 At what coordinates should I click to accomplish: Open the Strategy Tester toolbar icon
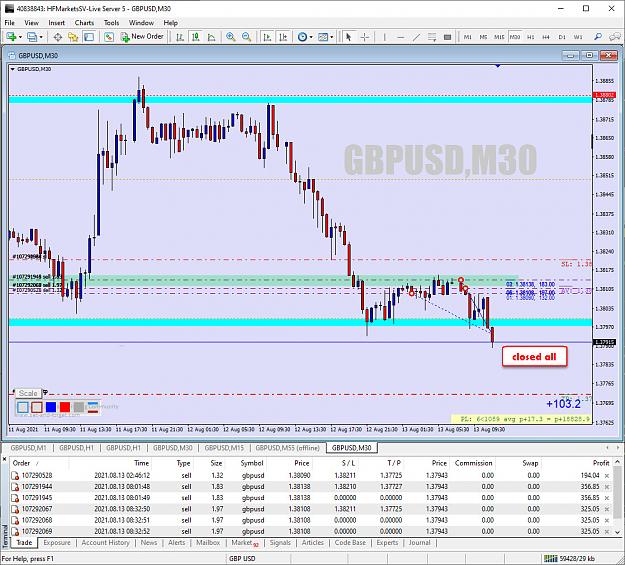[x=108, y=37]
